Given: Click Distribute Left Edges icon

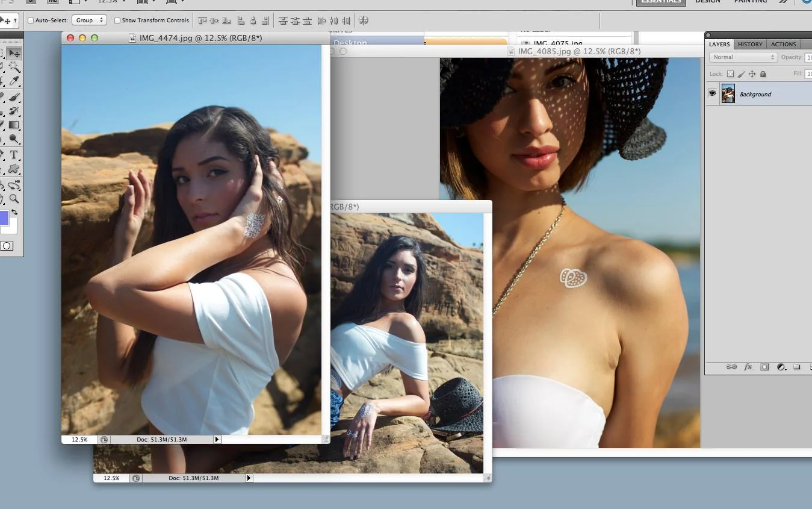Looking at the screenshot, I should click(321, 20).
